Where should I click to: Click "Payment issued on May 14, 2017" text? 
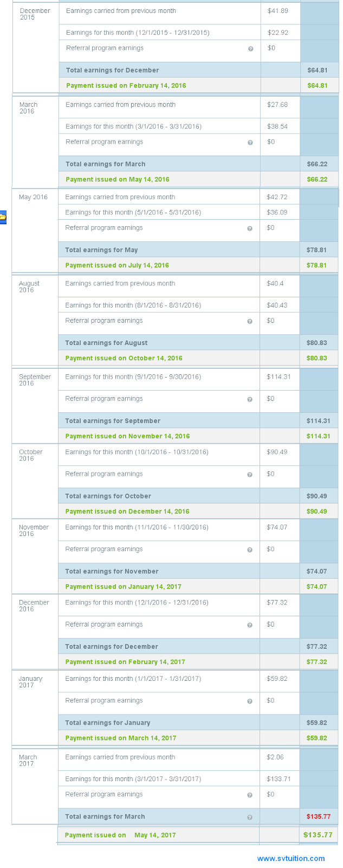click(120, 835)
